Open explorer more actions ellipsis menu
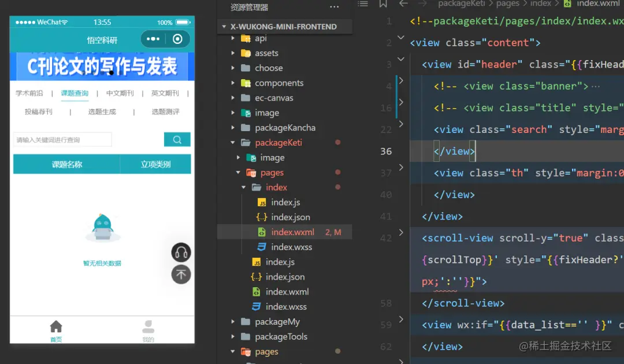624x364 pixels. click(335, 7)
